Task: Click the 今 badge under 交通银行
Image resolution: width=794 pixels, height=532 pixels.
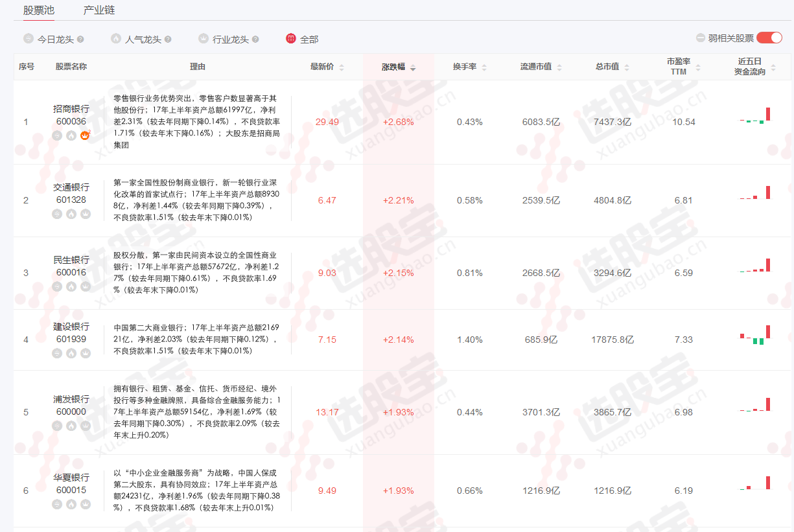Action: pos(58,214)
